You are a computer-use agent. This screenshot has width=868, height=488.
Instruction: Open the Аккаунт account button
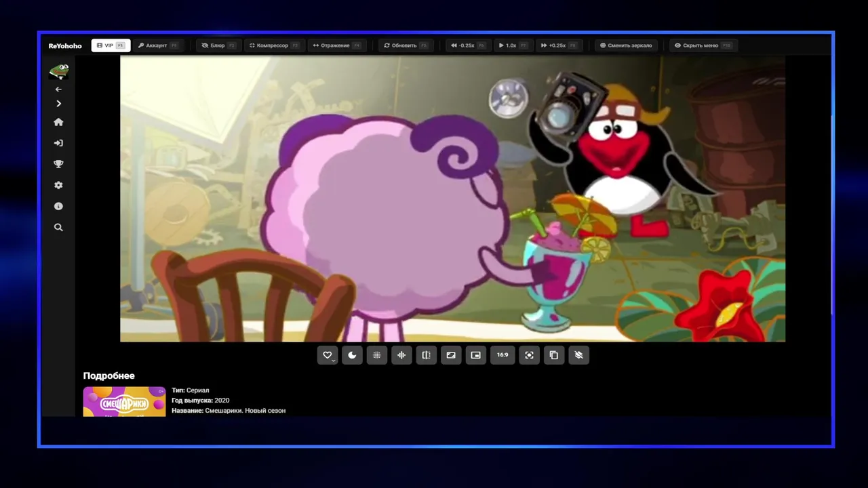coord(157,45)
